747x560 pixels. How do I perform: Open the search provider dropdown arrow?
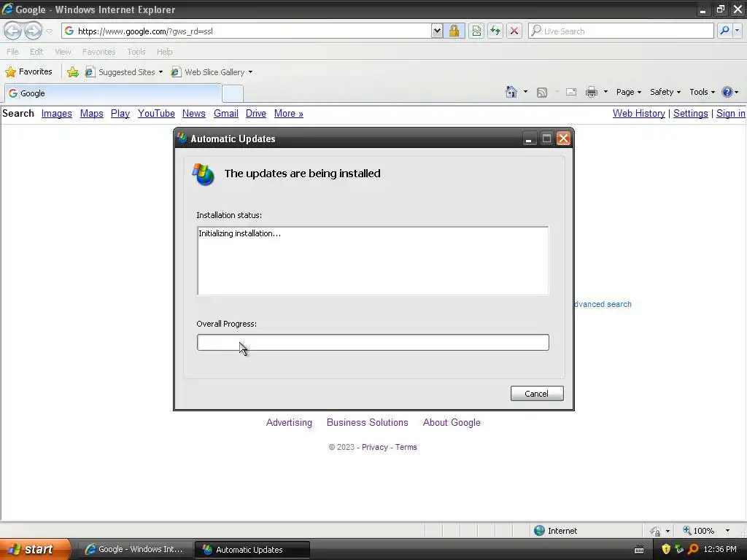coord(738,31)
